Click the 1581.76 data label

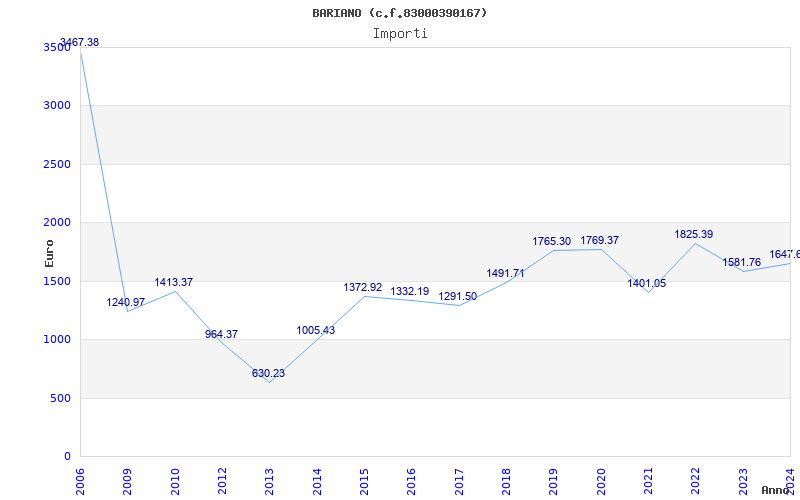(x=741, y=262)
